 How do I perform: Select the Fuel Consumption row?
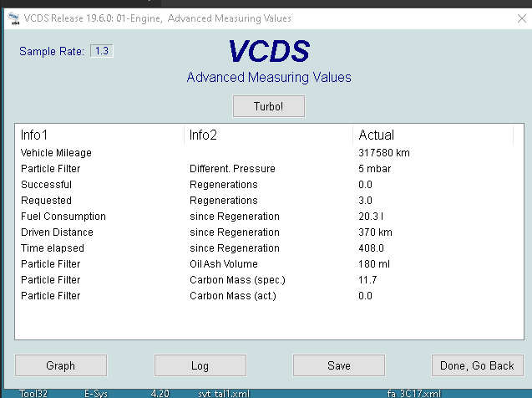63,217
